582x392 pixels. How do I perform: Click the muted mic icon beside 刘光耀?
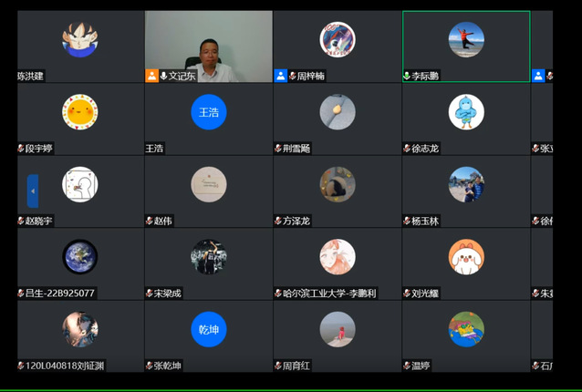407,294
